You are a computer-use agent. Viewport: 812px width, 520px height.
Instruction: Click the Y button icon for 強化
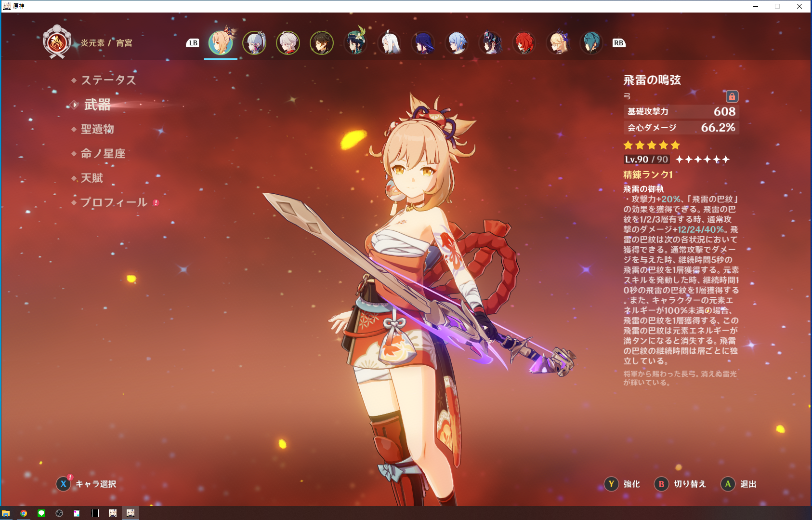click(x=611, y=484)
